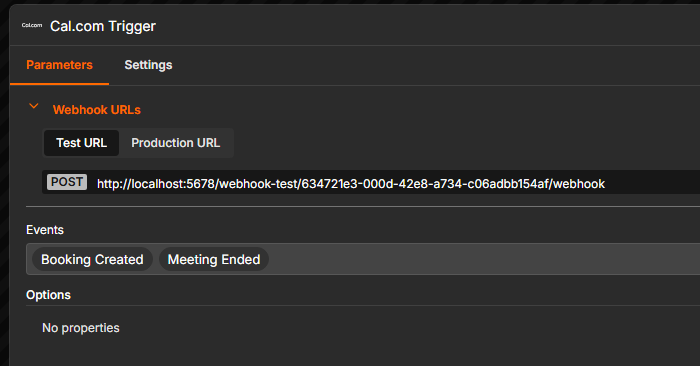
Task: Click the Events field label
Action: tap(45, 230)
